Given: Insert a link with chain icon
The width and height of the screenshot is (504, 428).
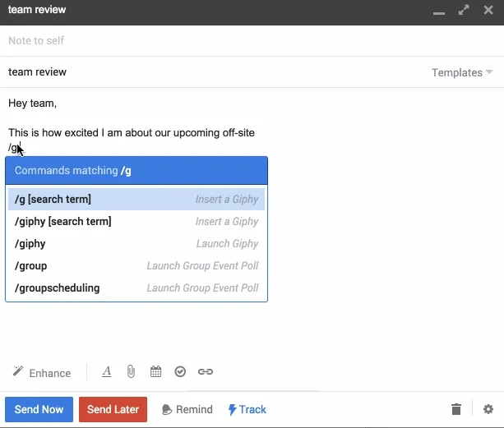Looking at the screenshot, I should [206, 372].
